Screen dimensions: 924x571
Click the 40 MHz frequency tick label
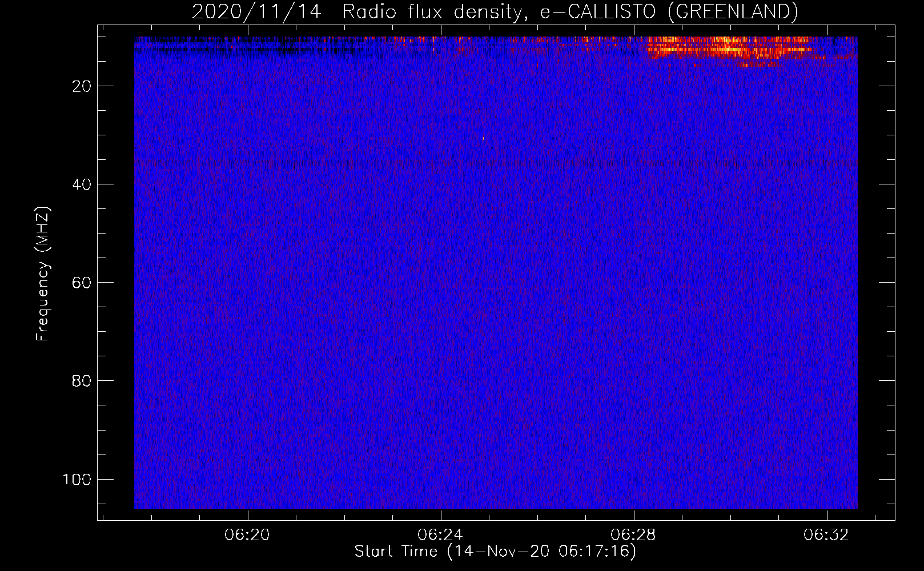tap(82, 184)
